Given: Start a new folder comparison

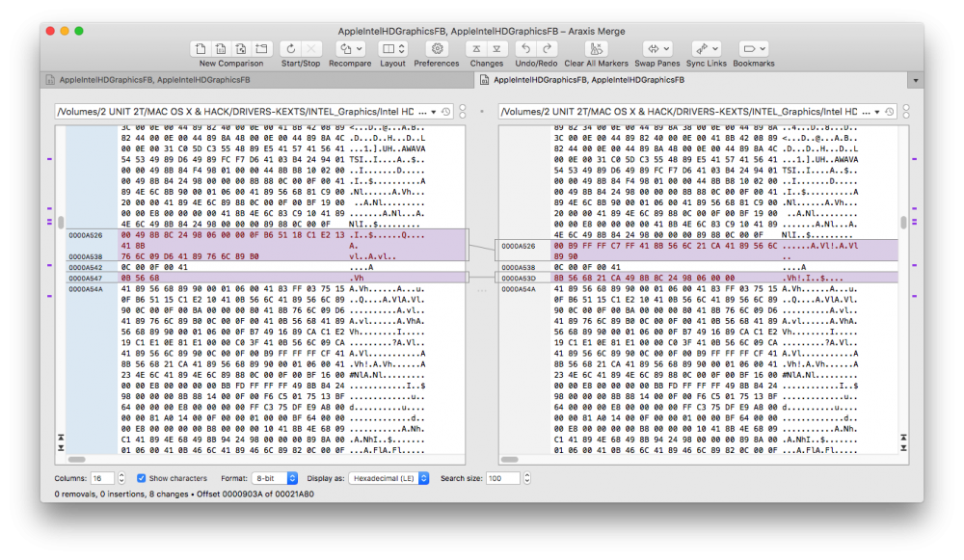Looking at the screenshot, I should [x=261, y=48].
